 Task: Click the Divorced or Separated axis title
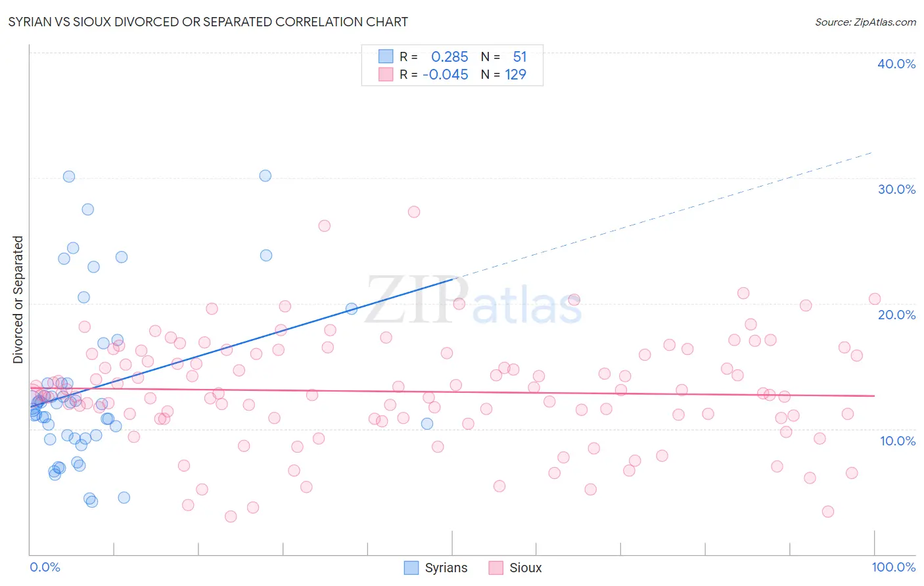(18, 300)
